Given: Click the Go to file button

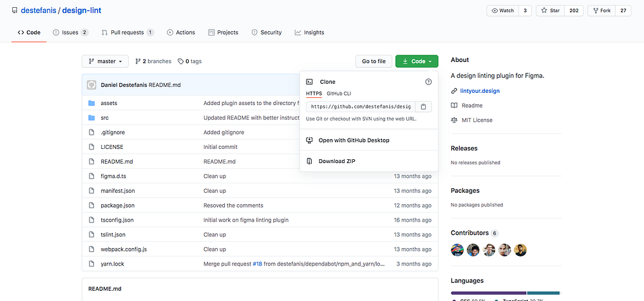Looking at the screenshot, I should (374, 61).
